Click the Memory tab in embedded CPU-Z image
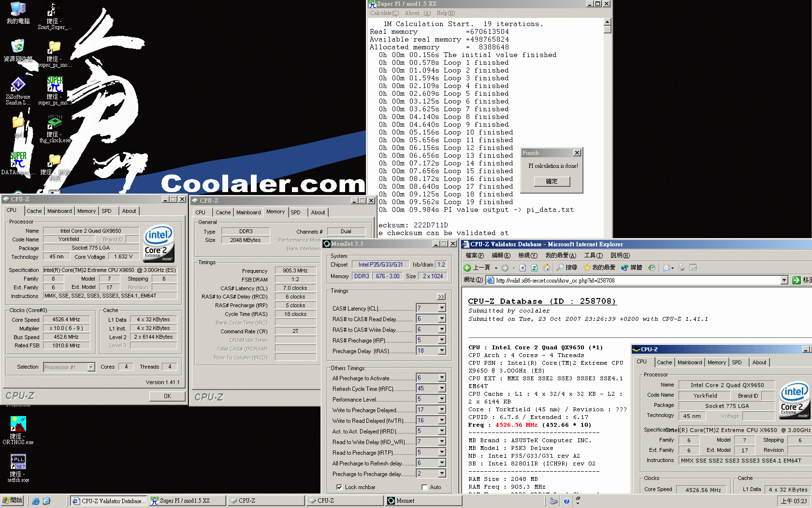The image size is (812, 508). pyautogui.click(x=716, y=362)
